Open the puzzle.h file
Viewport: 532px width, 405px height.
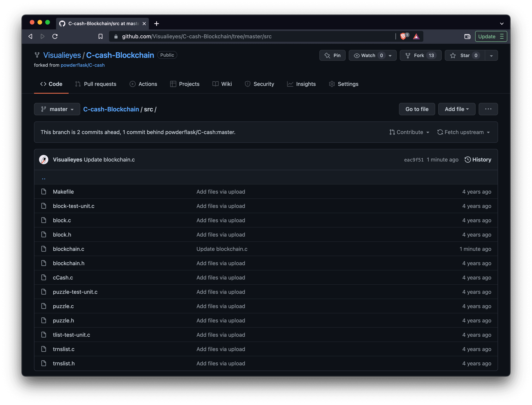tap(63, 320)
